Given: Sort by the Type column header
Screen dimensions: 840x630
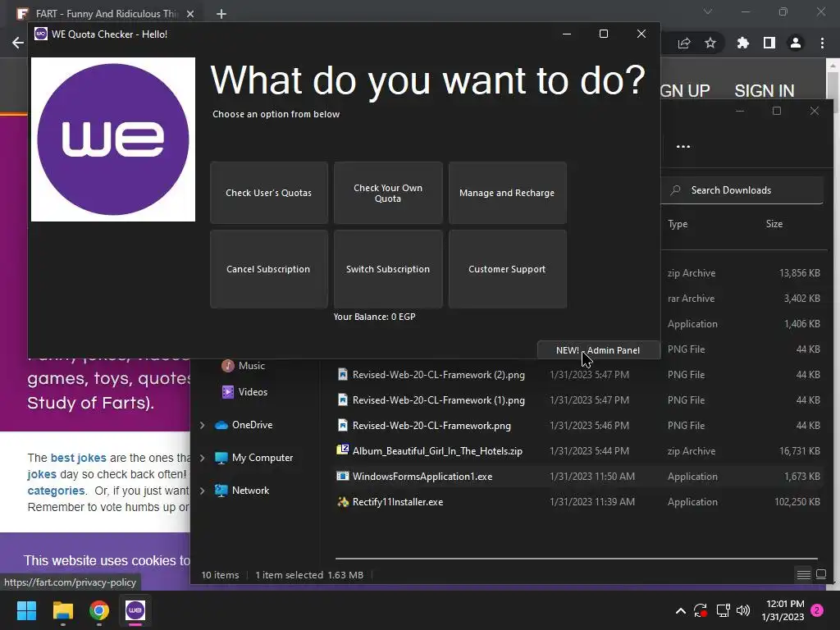Looking at the screenshot, I should 678,224.
